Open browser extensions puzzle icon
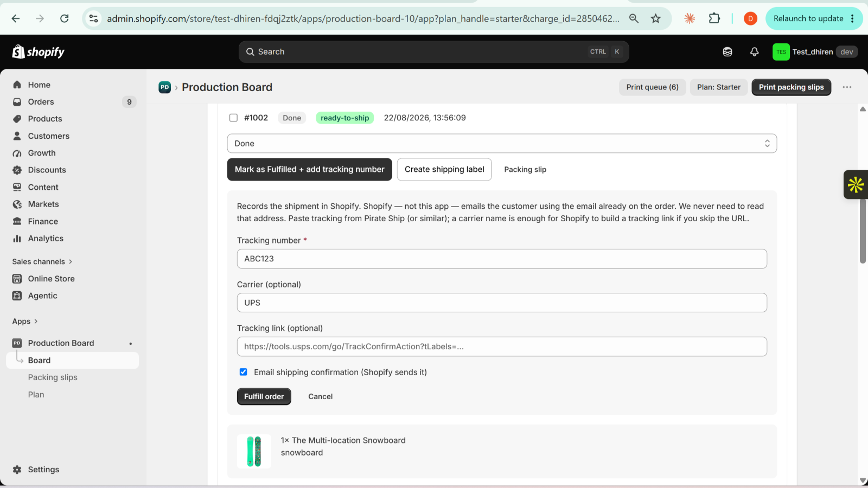868x488 pixels. tap(714, 18)
